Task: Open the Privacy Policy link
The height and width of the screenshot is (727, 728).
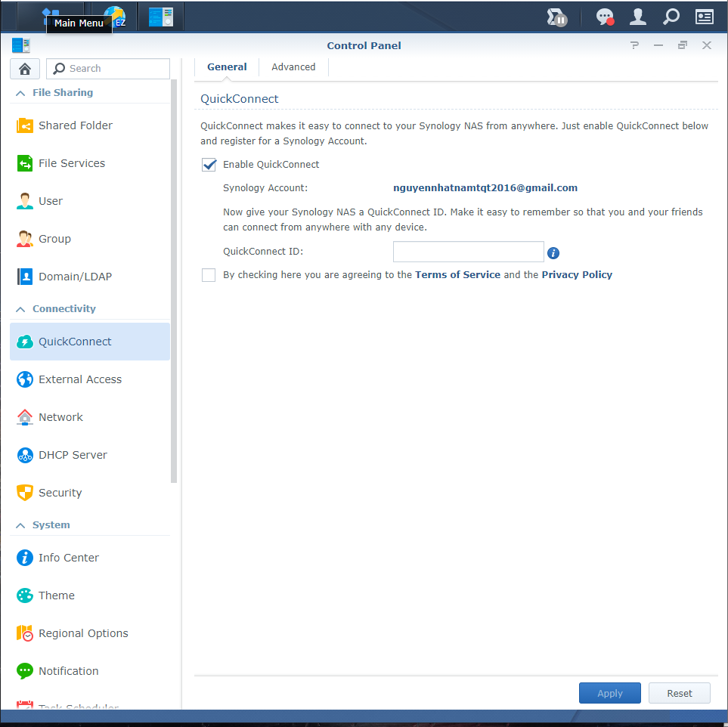Action: [x=577, y=274]
